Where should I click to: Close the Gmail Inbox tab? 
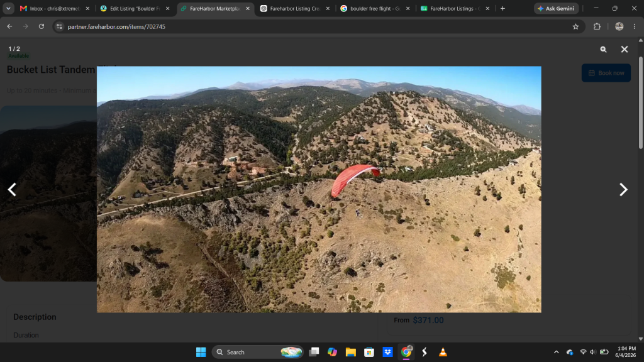click(x=87, y=8)
